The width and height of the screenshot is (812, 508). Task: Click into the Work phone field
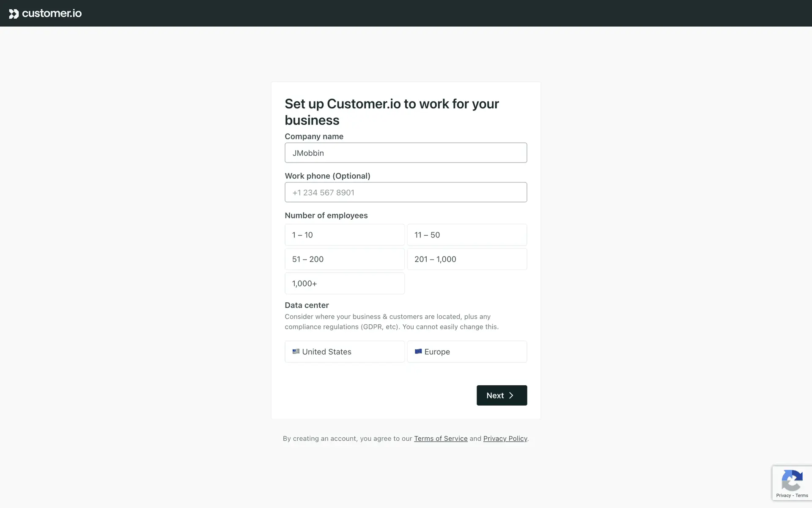406,192
